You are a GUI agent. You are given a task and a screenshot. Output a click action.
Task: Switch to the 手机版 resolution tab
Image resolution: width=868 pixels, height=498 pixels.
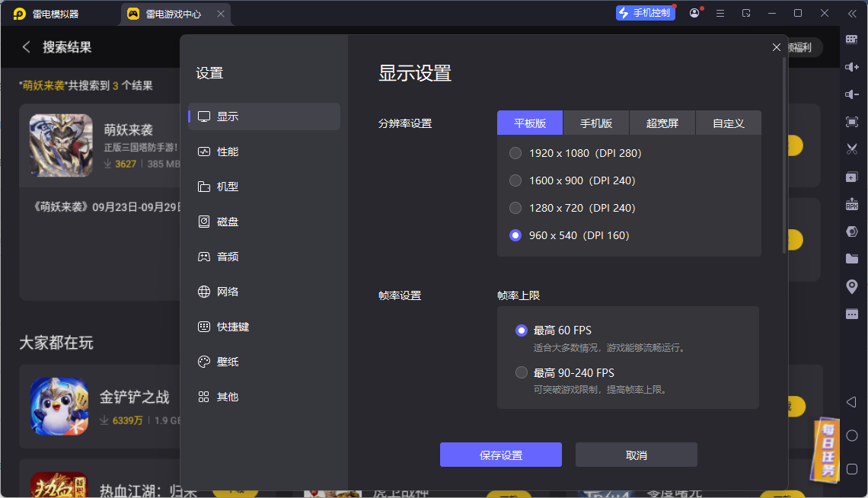point(596,123)
